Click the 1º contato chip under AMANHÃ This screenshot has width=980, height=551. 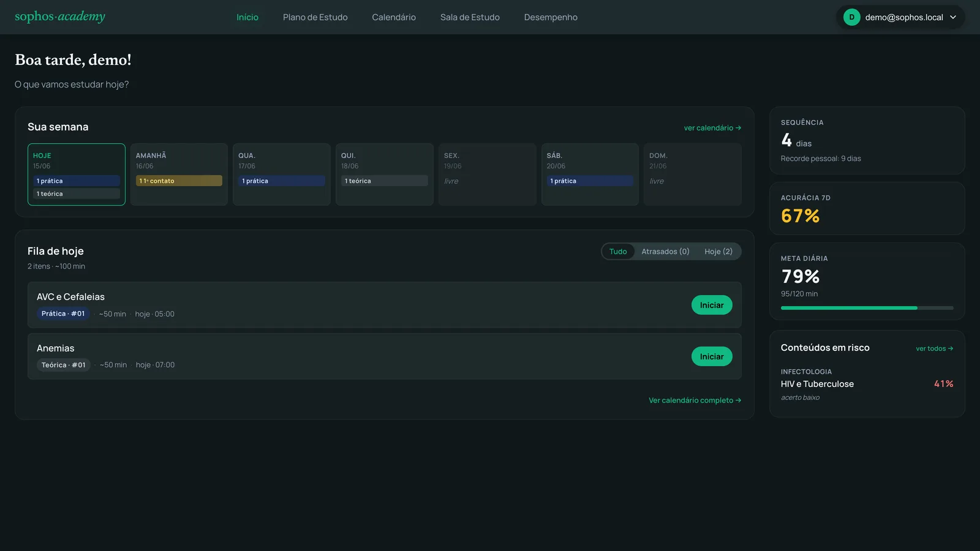point(179,181)
